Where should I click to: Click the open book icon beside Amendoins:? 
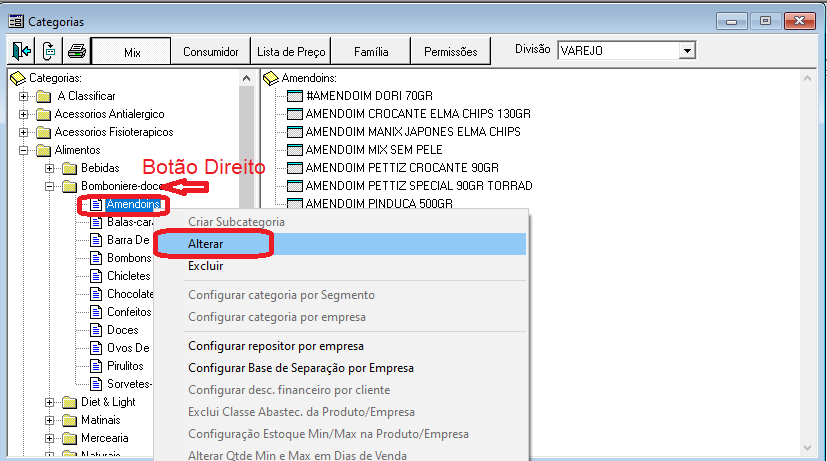[271, 79]
